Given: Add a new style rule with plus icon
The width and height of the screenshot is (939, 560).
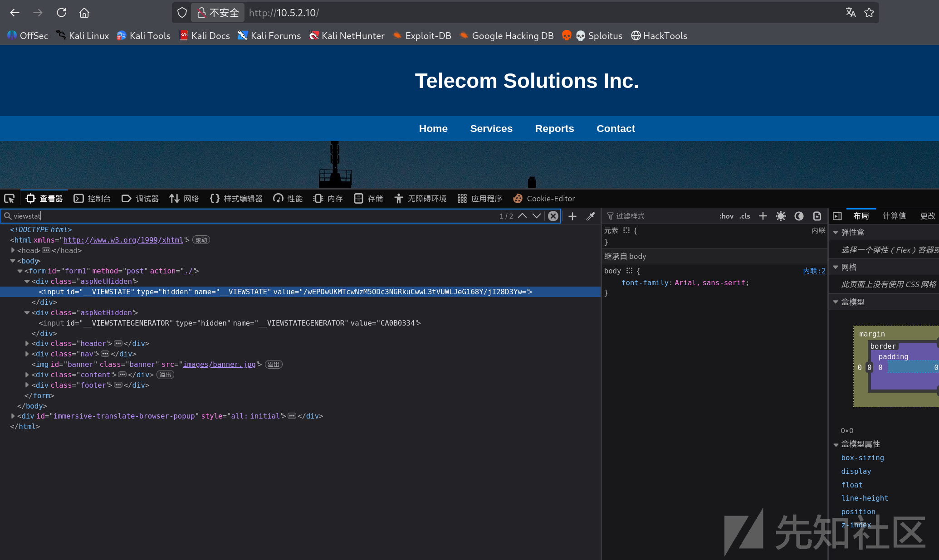Looking at the screenshot, I should [763, 216].
